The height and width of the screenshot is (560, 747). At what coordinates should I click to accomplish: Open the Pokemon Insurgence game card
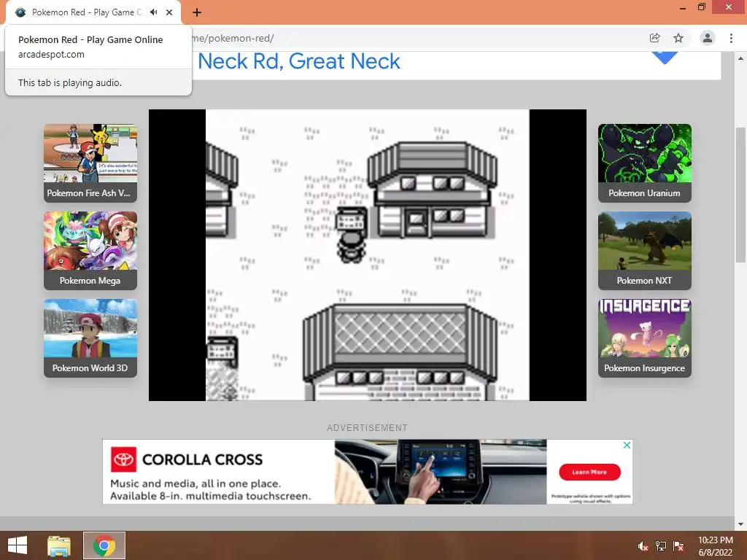coord(645,338)
